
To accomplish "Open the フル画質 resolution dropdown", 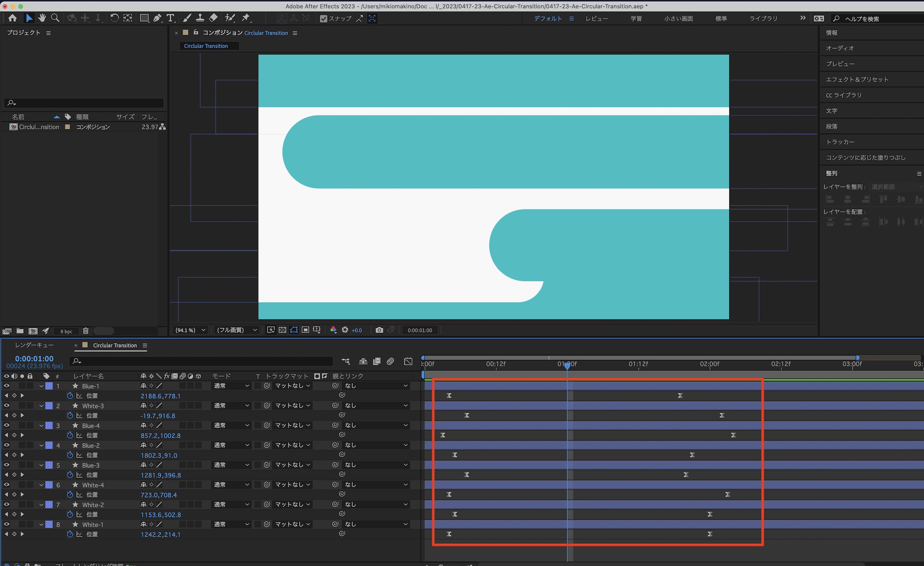I will pos(237,330).
